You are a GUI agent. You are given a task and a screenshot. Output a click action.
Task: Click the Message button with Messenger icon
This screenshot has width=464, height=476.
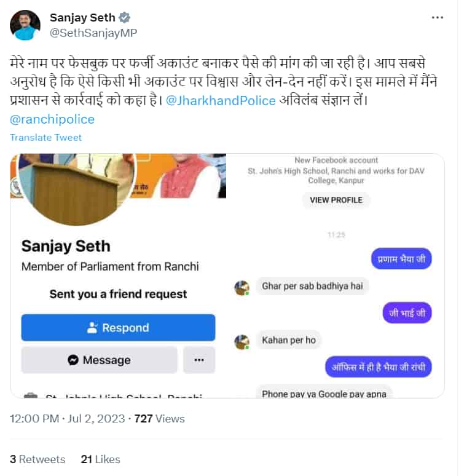tap(99, 360)
